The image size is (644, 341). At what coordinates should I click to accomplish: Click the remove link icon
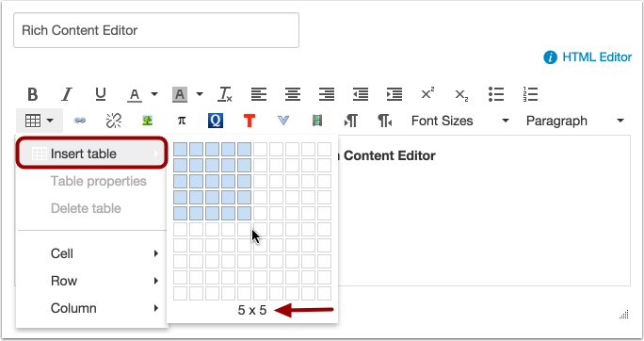click(x=114, y=121)
